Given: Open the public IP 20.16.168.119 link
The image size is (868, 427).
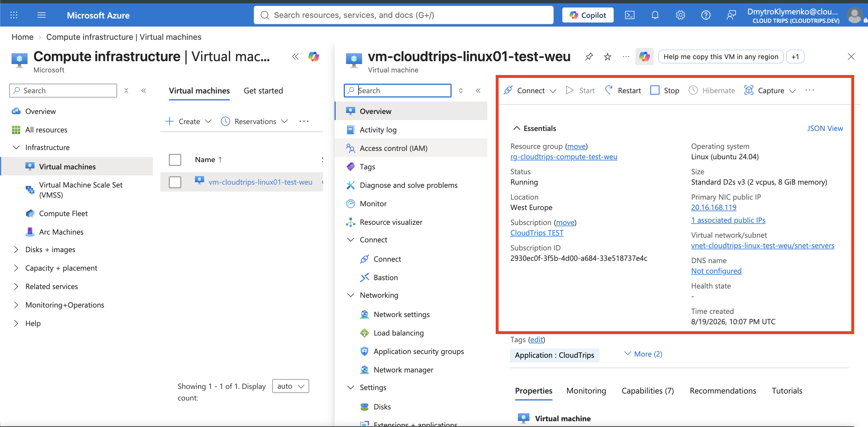Looking at the screenshot, I should point(714,208).
